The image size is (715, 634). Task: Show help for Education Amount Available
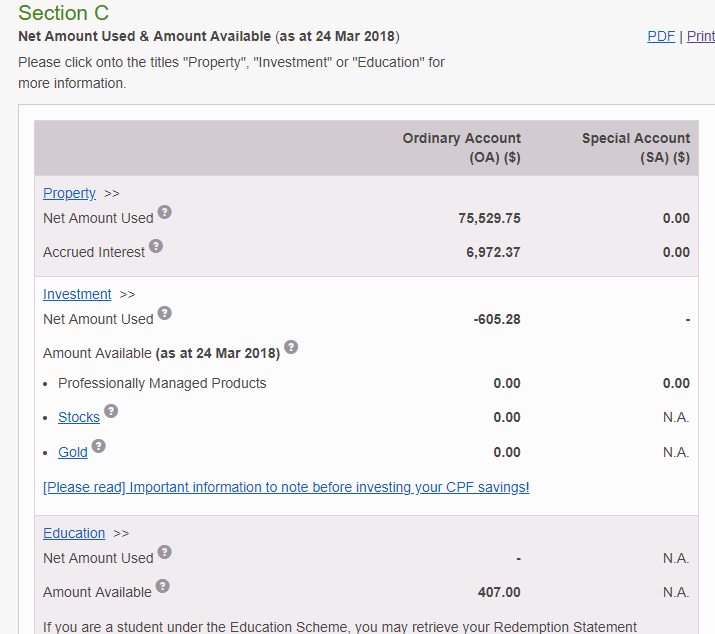point(163,586)
